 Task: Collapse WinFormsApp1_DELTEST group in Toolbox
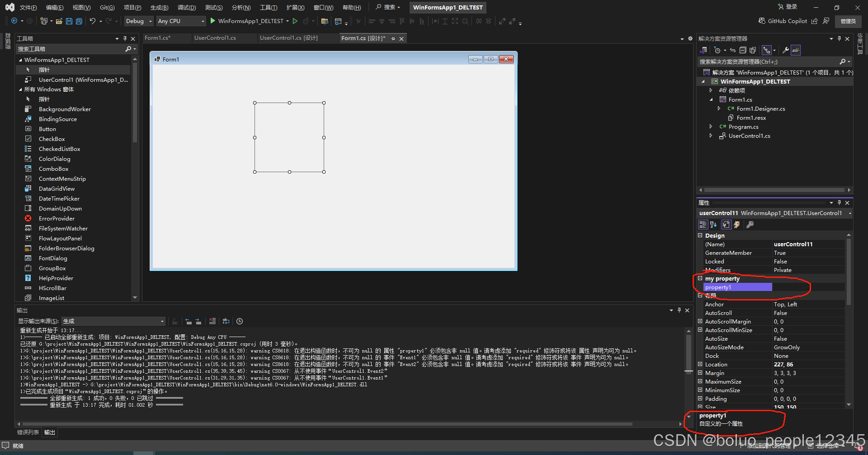click(x=20, y=60)
